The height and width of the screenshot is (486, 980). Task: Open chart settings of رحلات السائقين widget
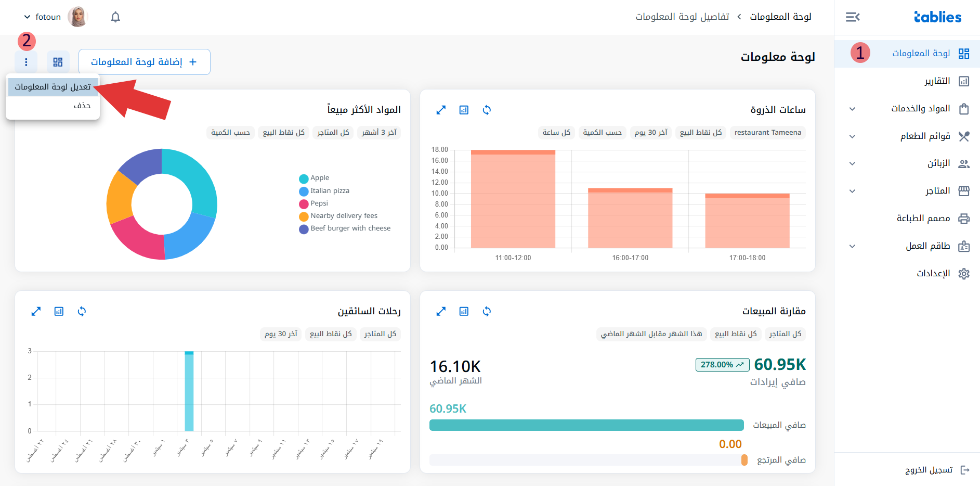point(59,311)
